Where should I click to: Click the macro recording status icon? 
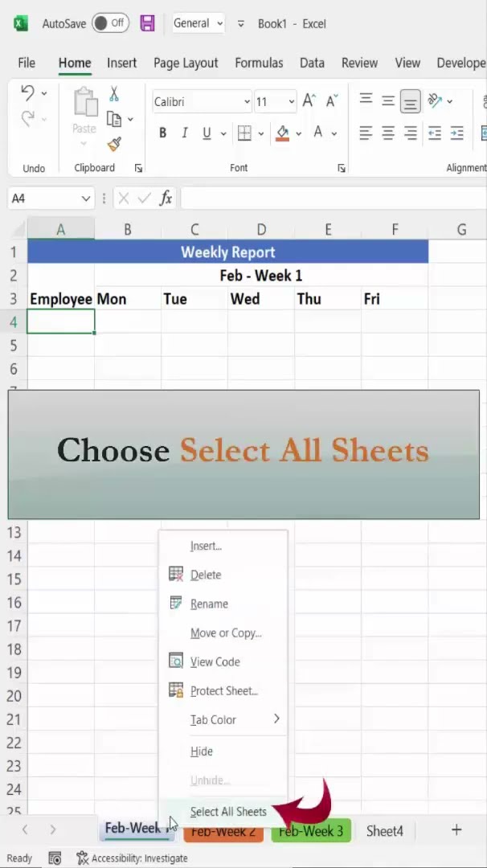(55, 858)
